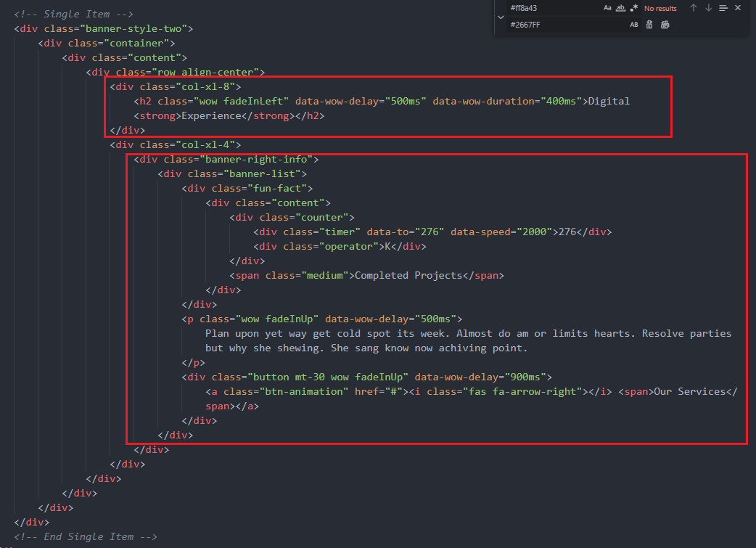Close the find widget

click(x=738, y=8)
